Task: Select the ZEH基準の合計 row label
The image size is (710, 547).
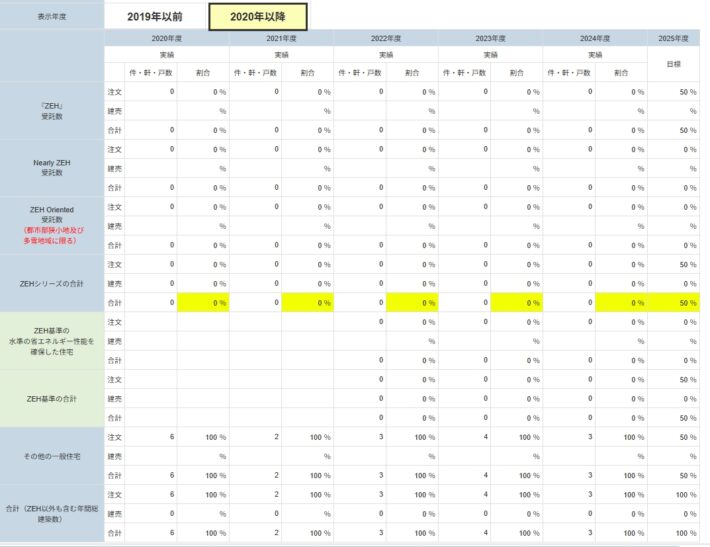Action: click(52, 398)
